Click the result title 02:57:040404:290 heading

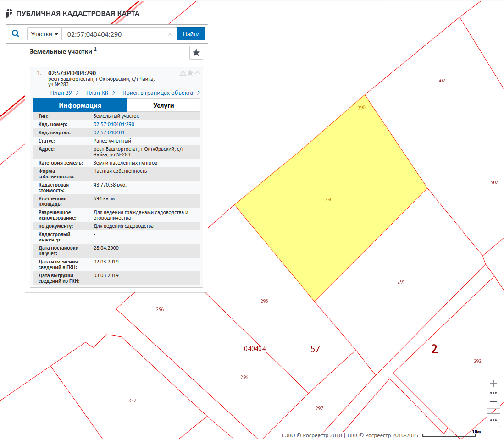(x=72, y=73)
